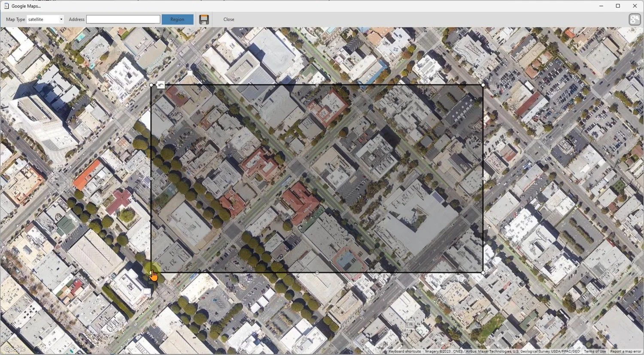Click the Close button in the toolbar
The height and width of the screenshot is (355, 644).
coord(229,19)
